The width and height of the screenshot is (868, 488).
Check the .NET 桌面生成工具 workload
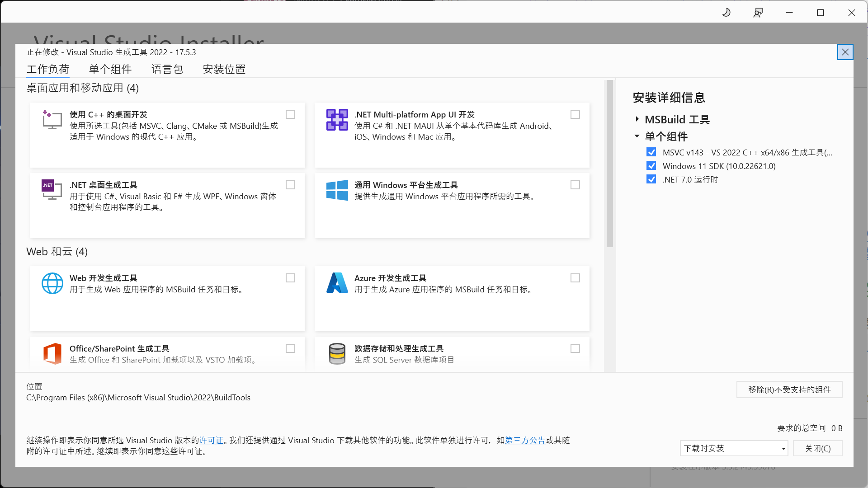point(291,185)
